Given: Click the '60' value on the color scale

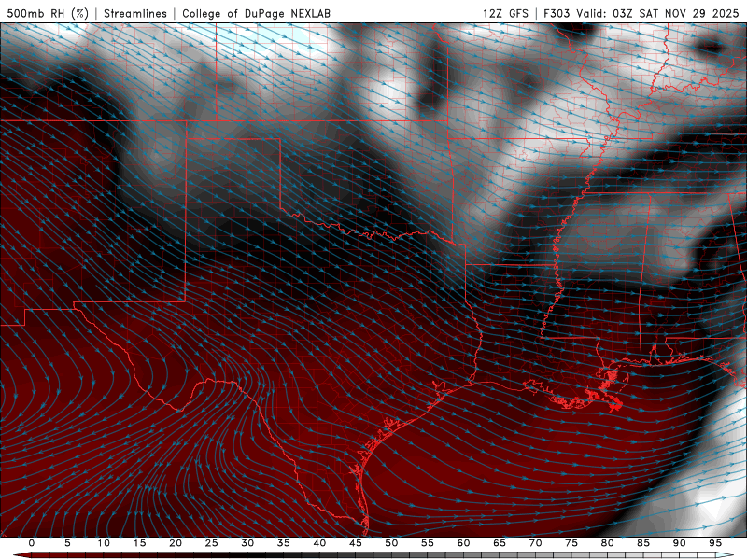Looking at the screenshot, I should pyautogui.click(x=463, y=543).
